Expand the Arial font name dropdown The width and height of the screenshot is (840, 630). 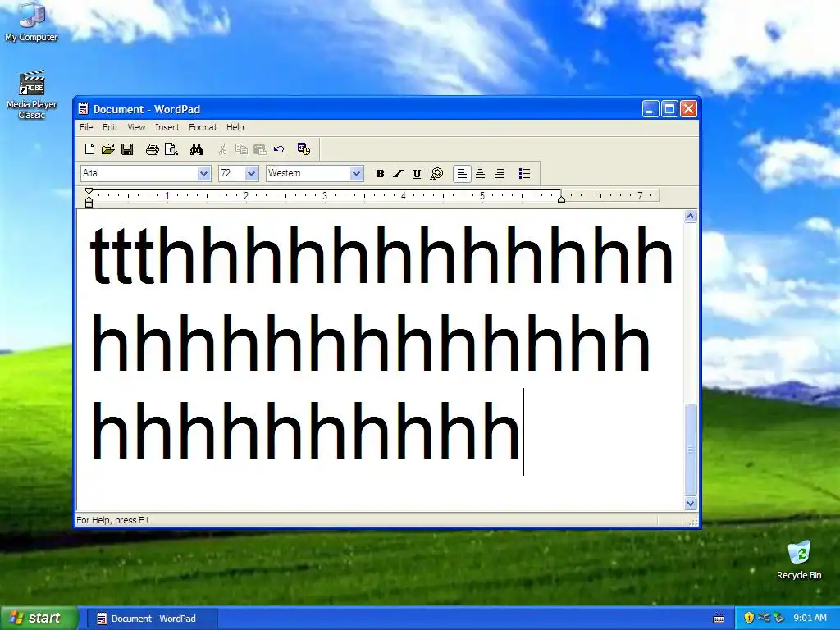click(x=203, y=174)
